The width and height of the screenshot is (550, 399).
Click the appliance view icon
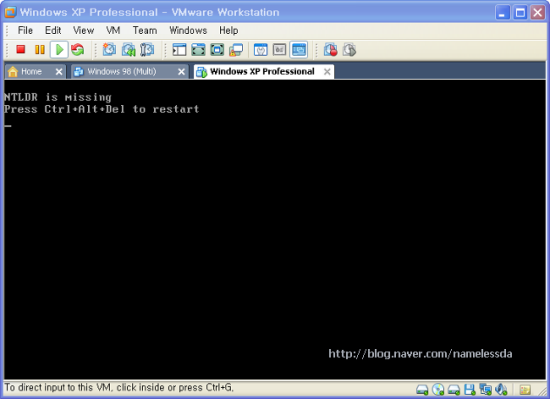(x=280, y=50)
